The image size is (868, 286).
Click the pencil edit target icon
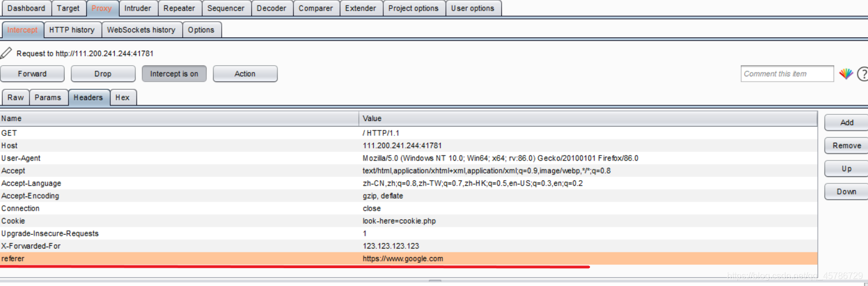(6, 53)
